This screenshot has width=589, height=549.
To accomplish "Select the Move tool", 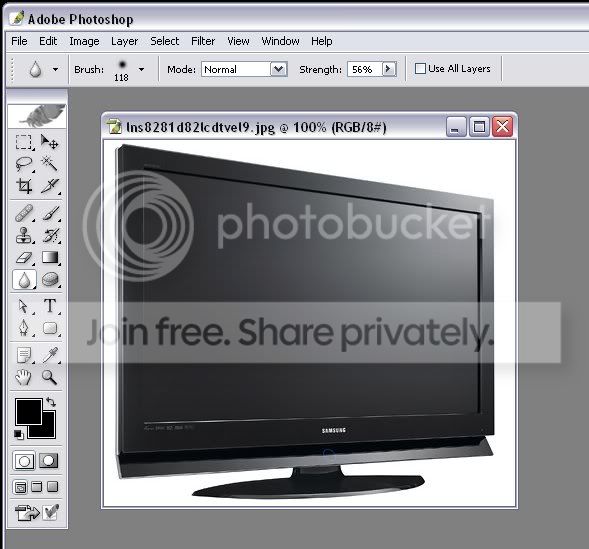I will [x=49, y=142].
